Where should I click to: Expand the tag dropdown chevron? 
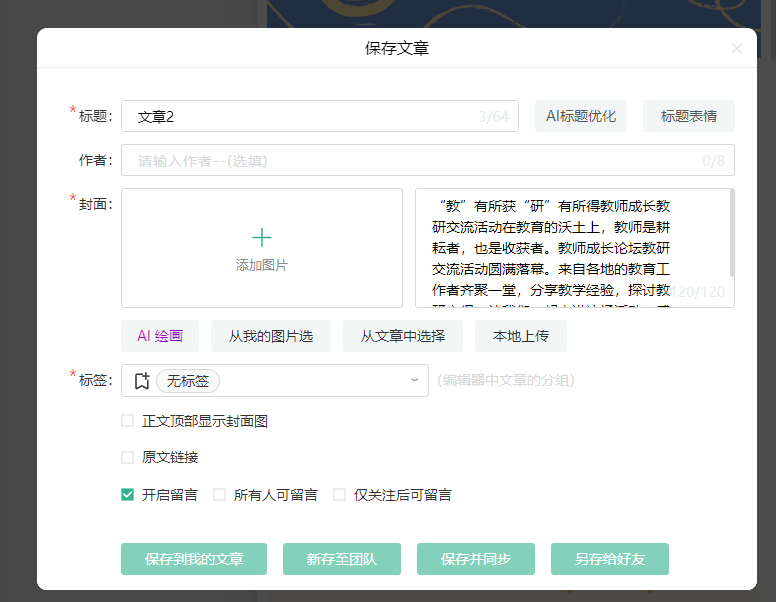(x=414, y=380)
